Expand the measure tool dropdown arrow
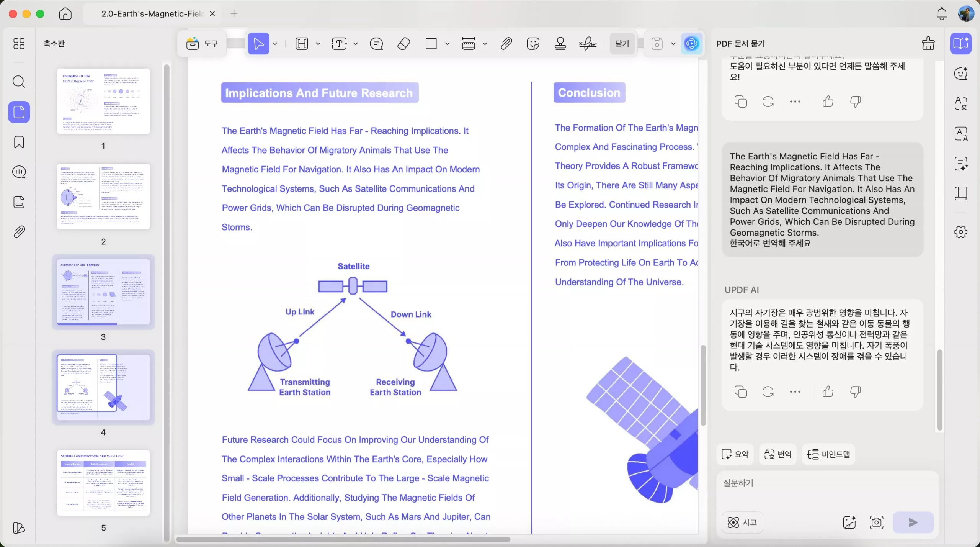The height and width of the screenshot is (547, 980). pos(485,44)
